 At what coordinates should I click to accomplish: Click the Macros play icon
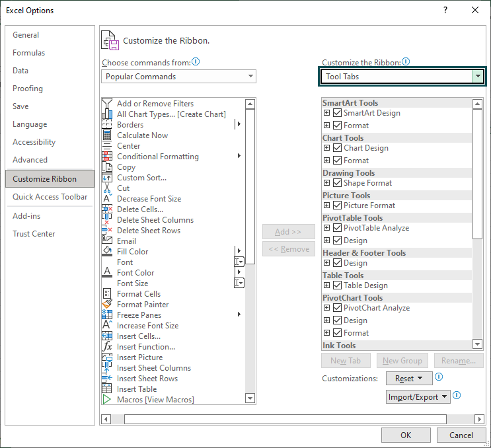click(107, 400)
